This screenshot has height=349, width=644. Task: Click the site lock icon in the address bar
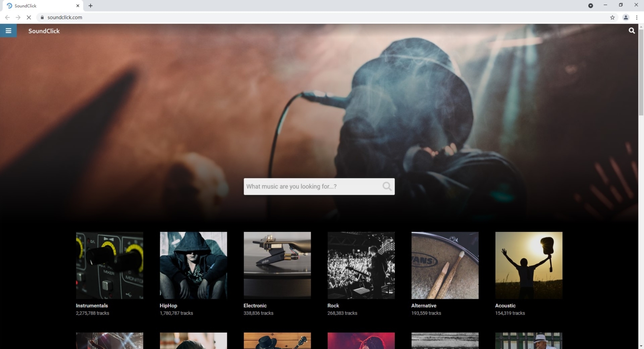42,17
